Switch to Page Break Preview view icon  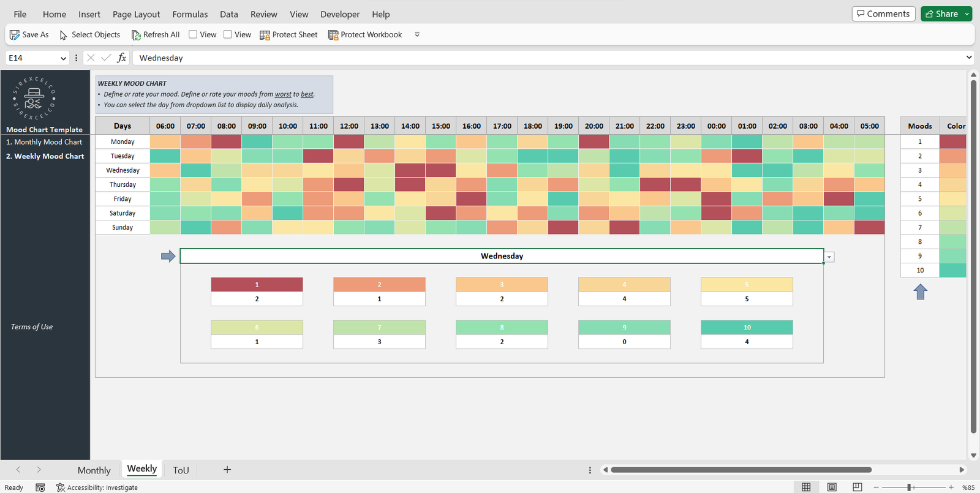(858, 487)
